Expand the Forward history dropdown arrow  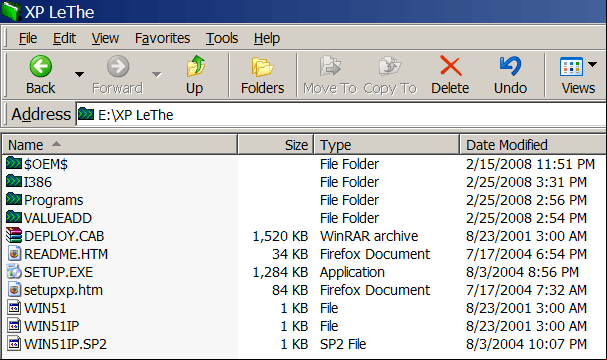[156, 74]
